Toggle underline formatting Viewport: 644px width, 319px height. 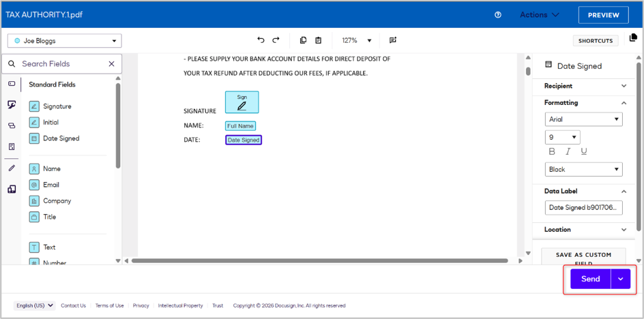(584, 151)
